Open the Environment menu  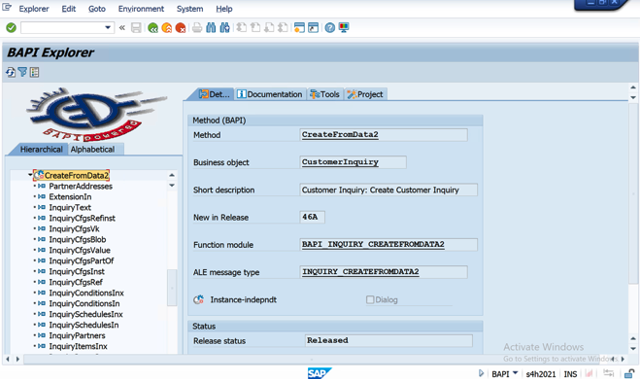click(x=141, y=9)
